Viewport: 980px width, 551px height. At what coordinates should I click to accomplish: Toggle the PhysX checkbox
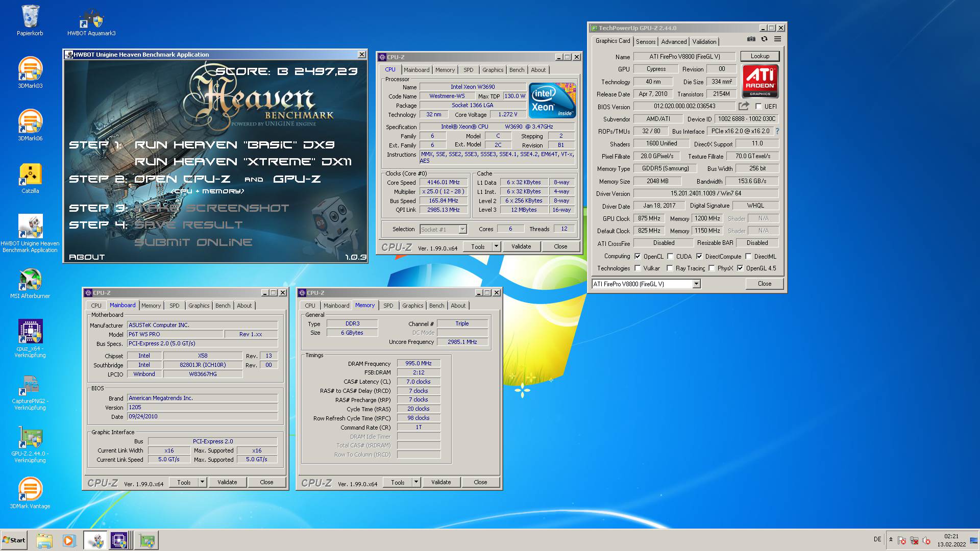coord(712,268)
